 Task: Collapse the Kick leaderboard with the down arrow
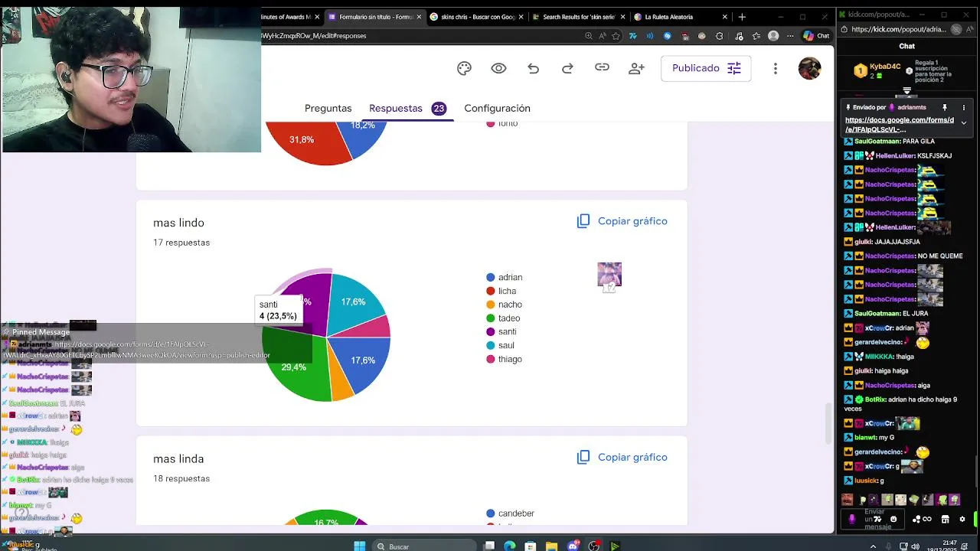coord(906,90)
